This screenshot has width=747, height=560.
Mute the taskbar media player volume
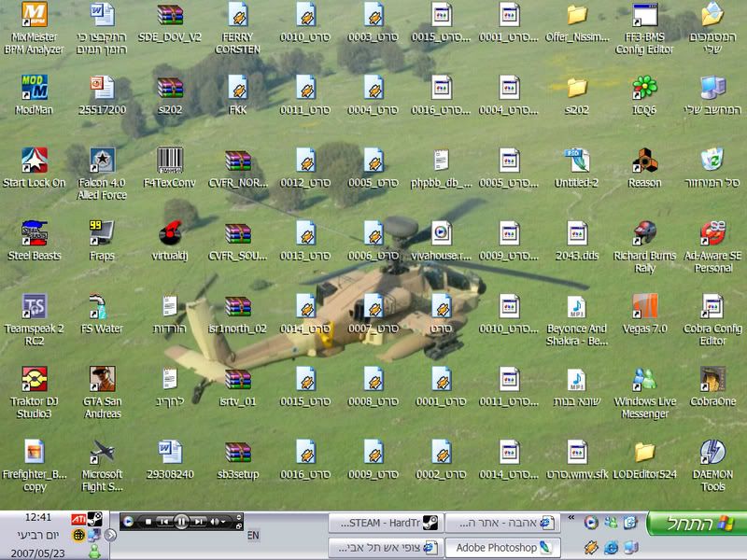pos(215,521)
